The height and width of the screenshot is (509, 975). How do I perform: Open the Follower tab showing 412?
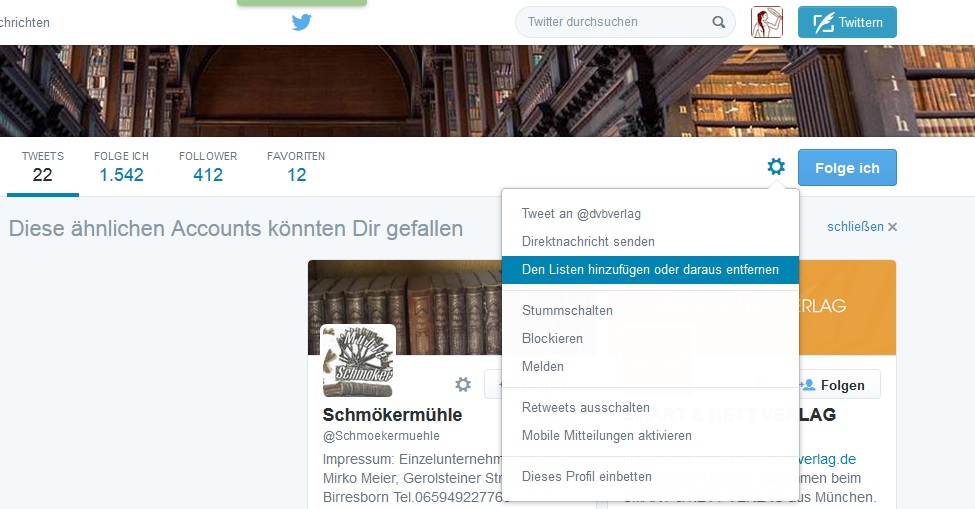pyautogui.click(x=208, y=167)
